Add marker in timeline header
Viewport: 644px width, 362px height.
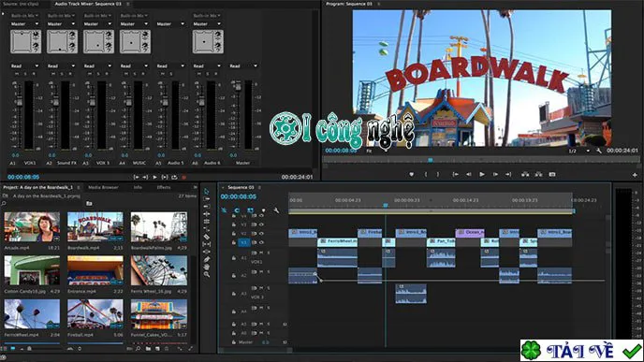coord(263,210)
